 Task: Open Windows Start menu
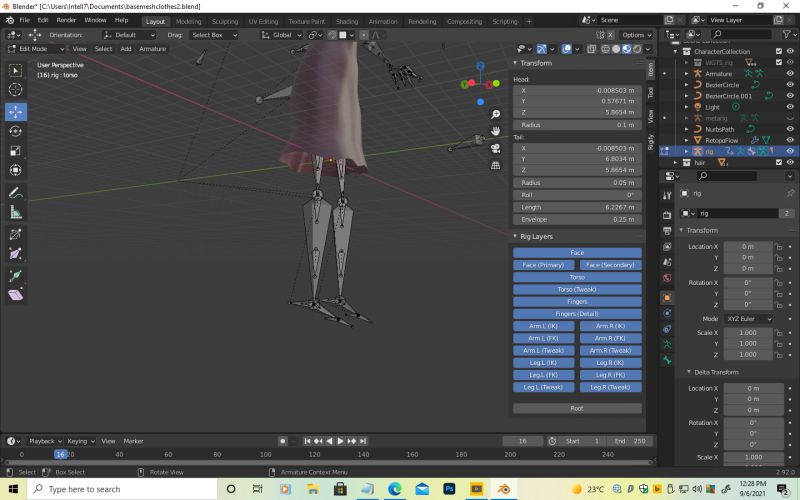[x=13, y=489]
